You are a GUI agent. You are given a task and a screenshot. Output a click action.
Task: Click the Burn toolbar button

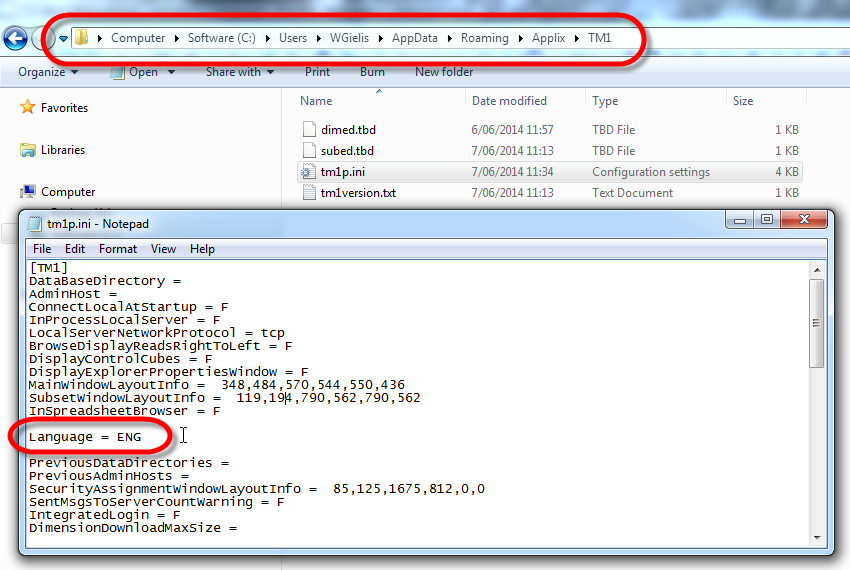pyautogui.click(x=372, y=72)
